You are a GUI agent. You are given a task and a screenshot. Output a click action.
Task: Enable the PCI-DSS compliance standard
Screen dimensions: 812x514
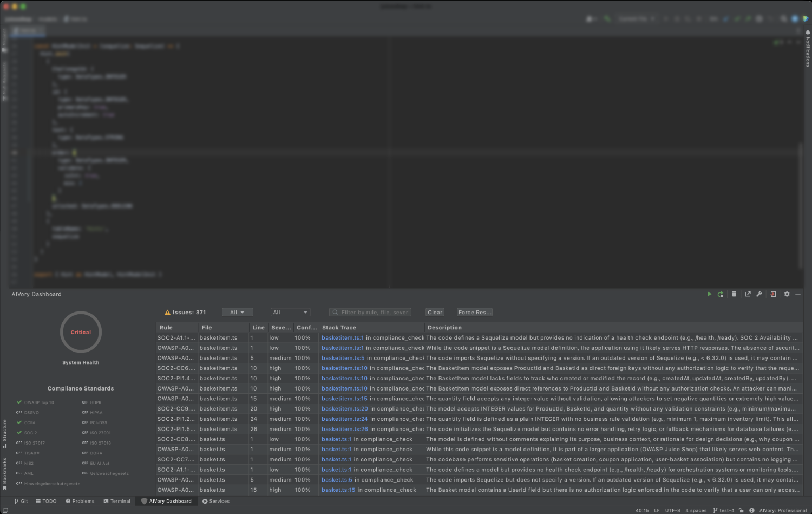click(95, 422)
